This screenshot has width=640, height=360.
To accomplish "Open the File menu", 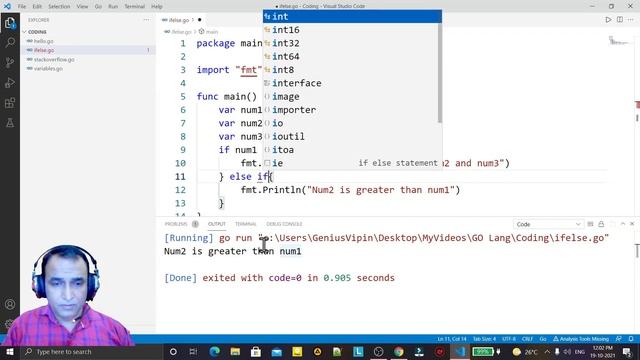I will 22,7.
